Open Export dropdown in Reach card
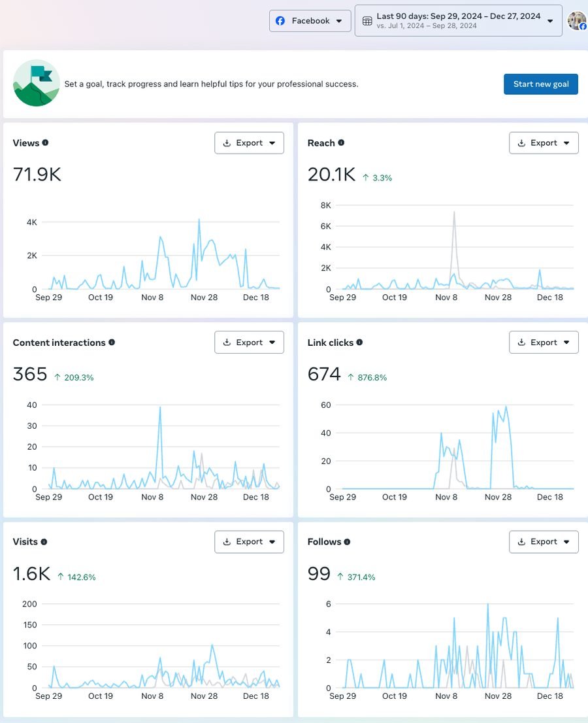 point(544,143)
